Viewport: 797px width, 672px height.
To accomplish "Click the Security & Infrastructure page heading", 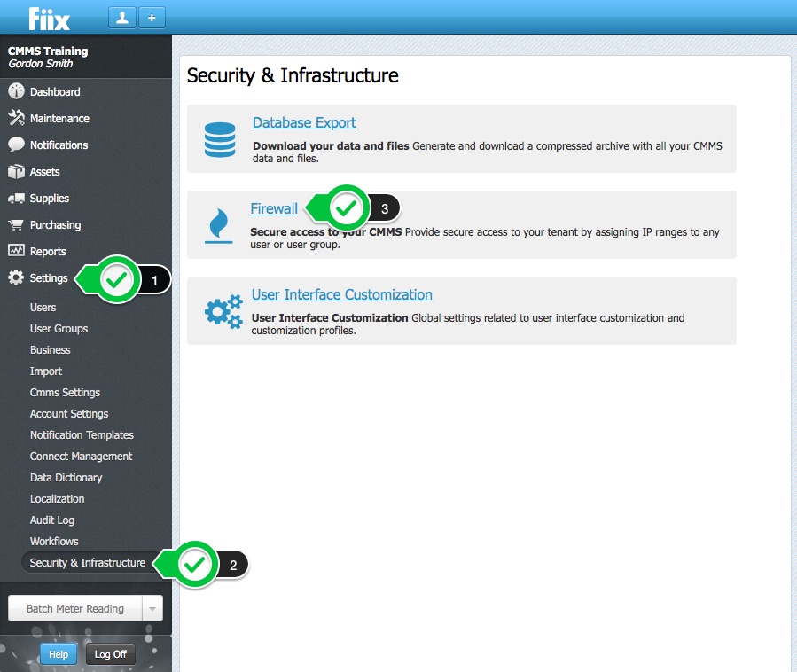I will (293, 75).
